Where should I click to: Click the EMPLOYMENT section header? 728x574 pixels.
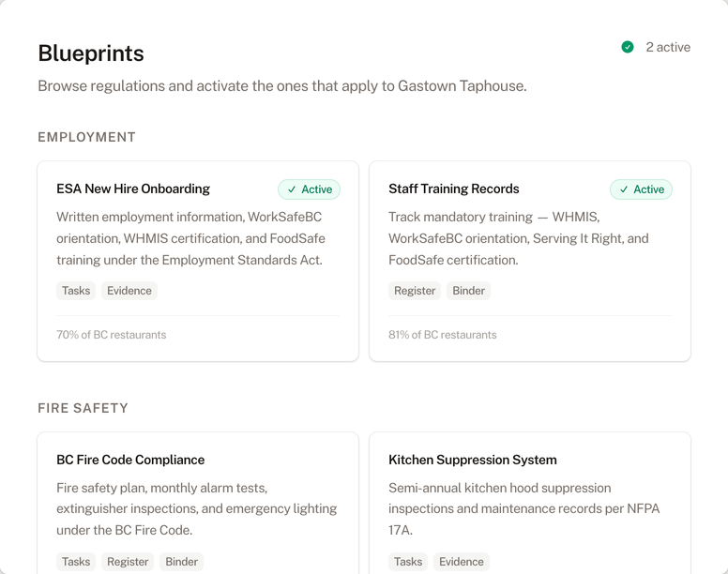coord(86,137)
